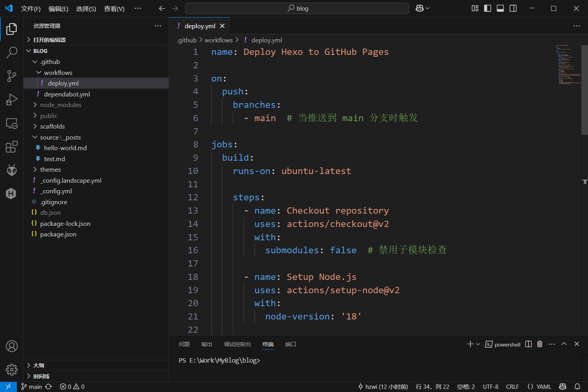588x392 pixels.
Task: Launch new terminal with plus icon
Action: pyautogui.click(x=470, y=344)
